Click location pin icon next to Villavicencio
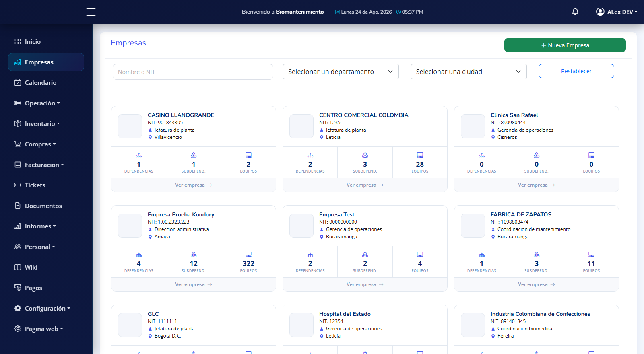 click(150, 137)
